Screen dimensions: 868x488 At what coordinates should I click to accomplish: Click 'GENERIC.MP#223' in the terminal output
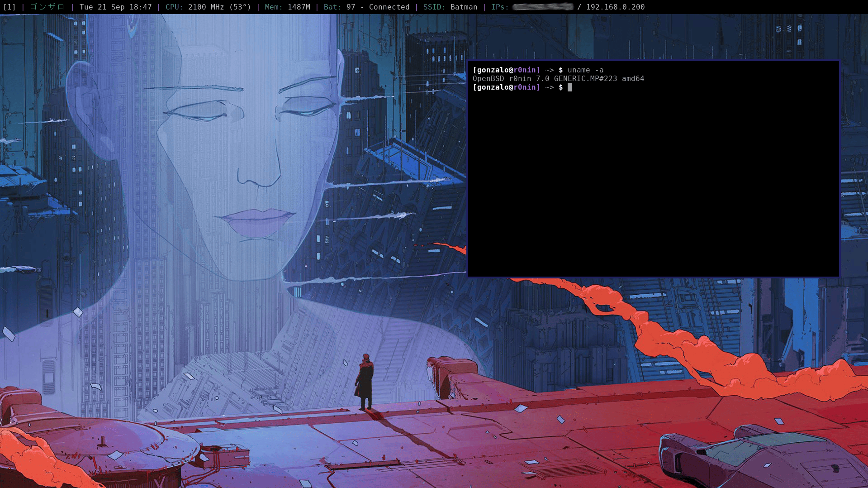pos(585,78)
